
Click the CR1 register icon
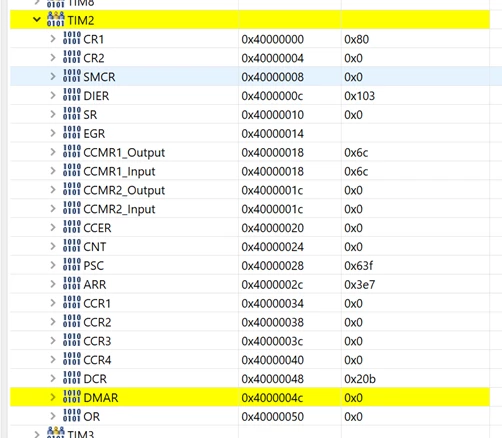[72, 38]
